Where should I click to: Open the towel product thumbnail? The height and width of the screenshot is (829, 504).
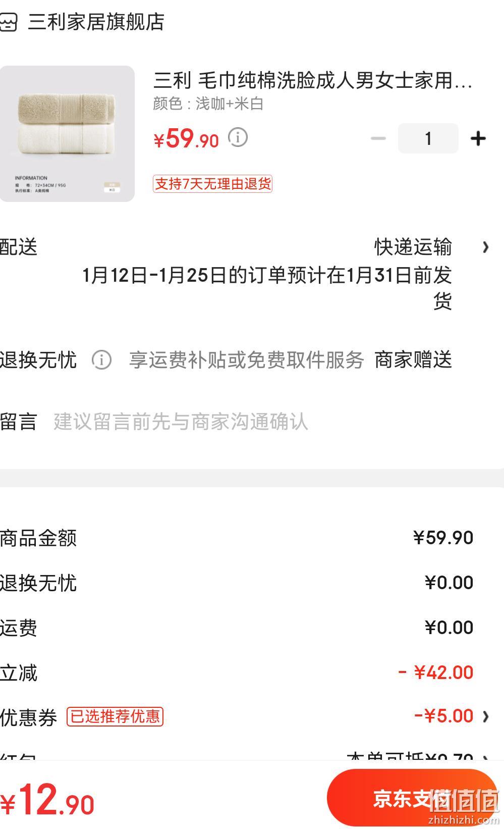point(67,134)
